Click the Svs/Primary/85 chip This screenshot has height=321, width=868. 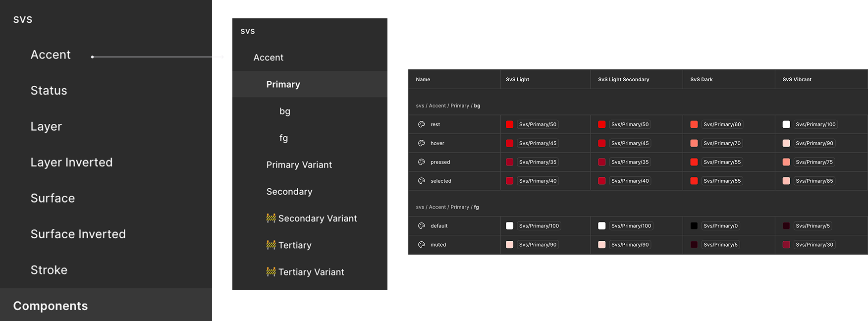pyautogui.click(x=814, y=181)
